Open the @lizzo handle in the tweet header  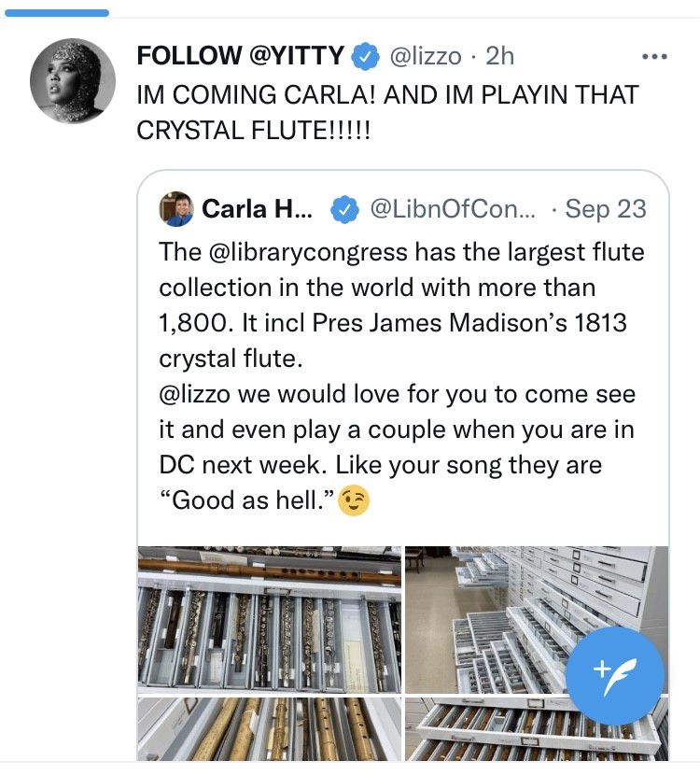tap(425, 57)
